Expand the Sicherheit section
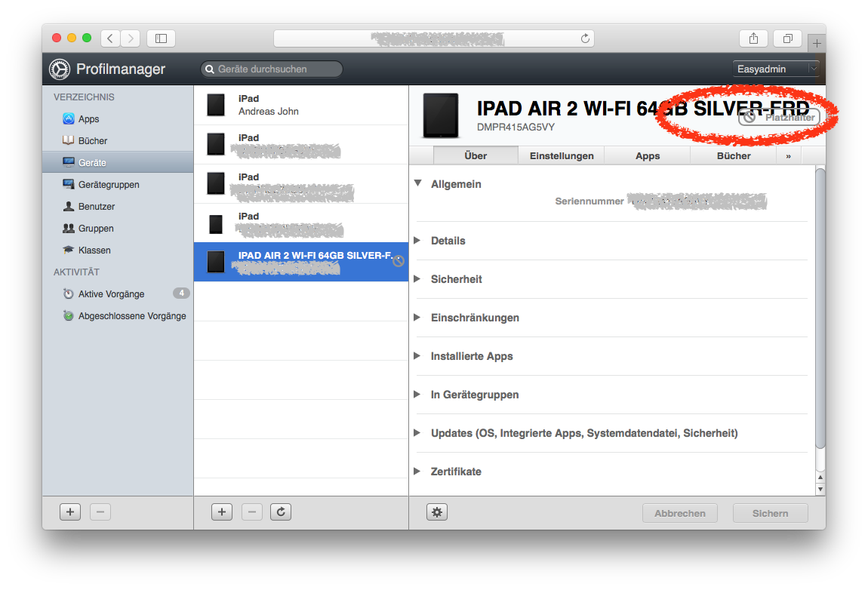Screen dimensions: 868x590 417,279
